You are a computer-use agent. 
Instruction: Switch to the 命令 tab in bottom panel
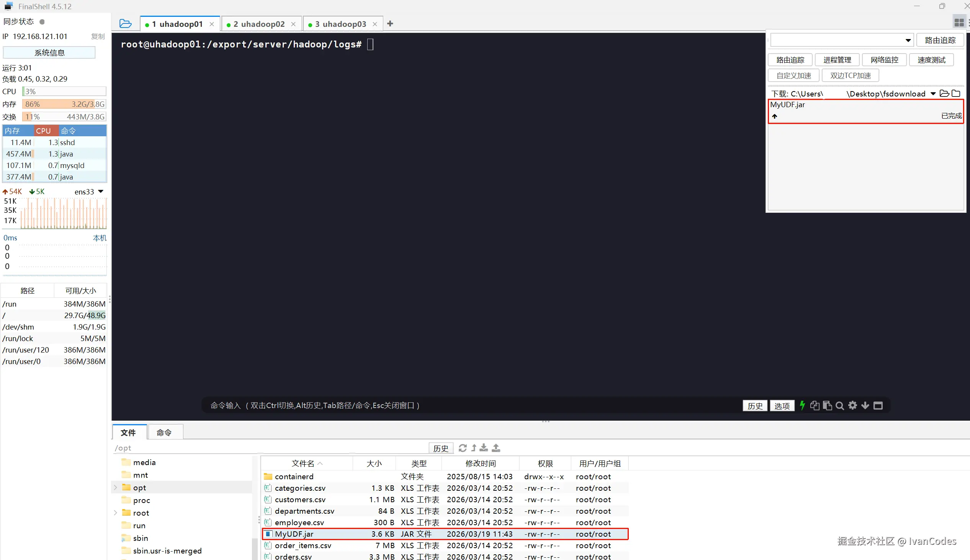pos(164,433)
